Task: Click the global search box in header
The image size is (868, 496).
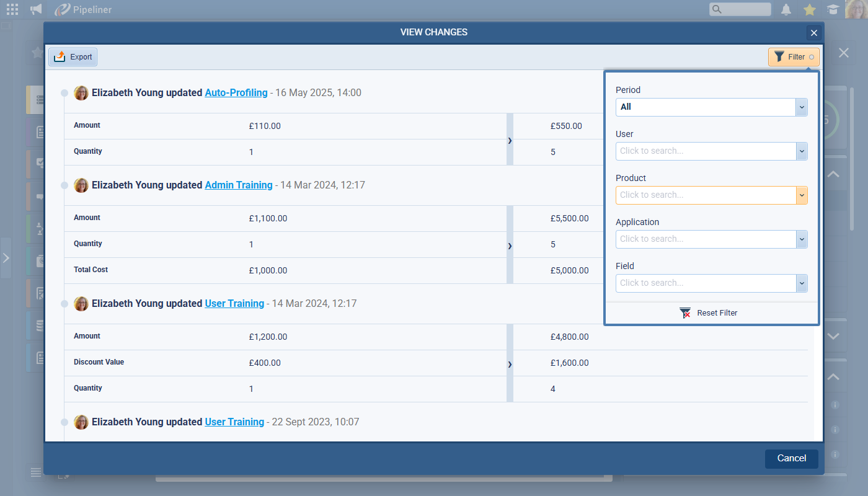Action: (740, 9)
